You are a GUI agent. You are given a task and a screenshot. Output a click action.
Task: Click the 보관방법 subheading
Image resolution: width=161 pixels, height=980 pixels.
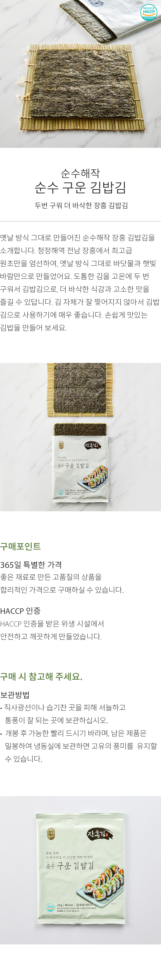(15, 695)
